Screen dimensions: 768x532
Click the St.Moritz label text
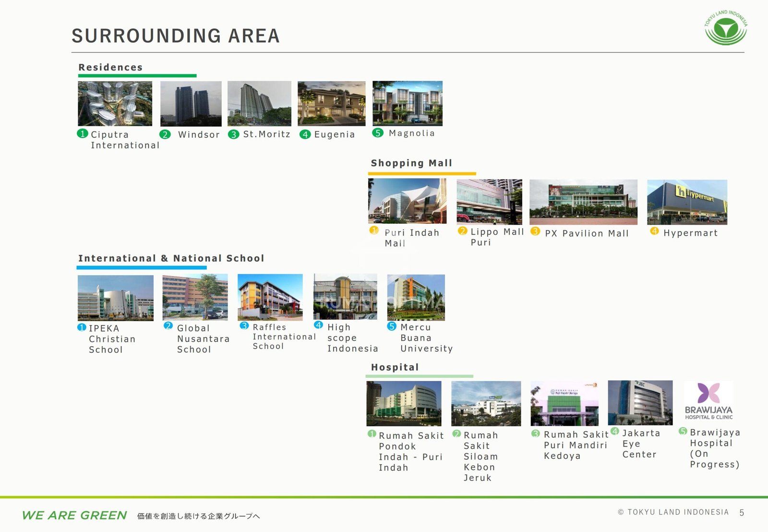(x=267, y=134)
